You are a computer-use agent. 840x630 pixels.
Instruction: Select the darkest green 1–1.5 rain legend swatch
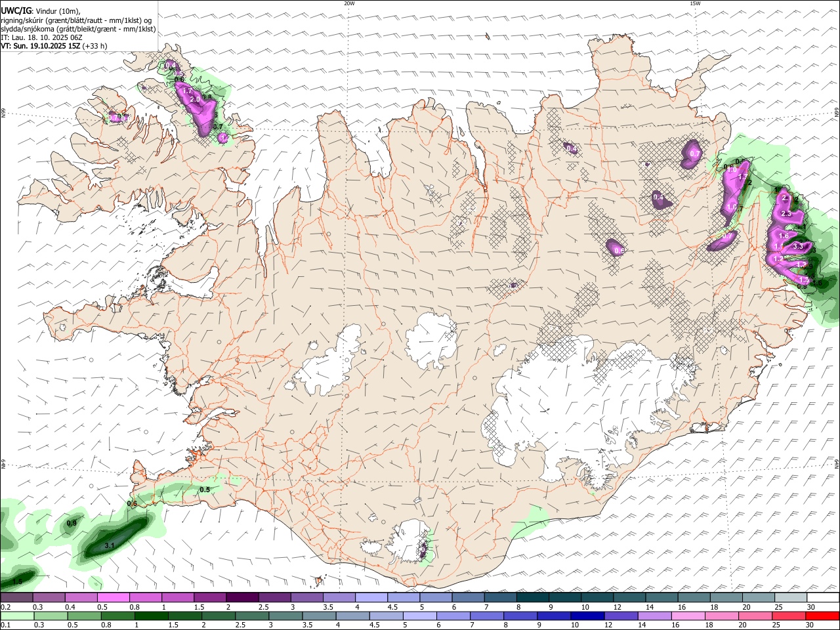152,616
